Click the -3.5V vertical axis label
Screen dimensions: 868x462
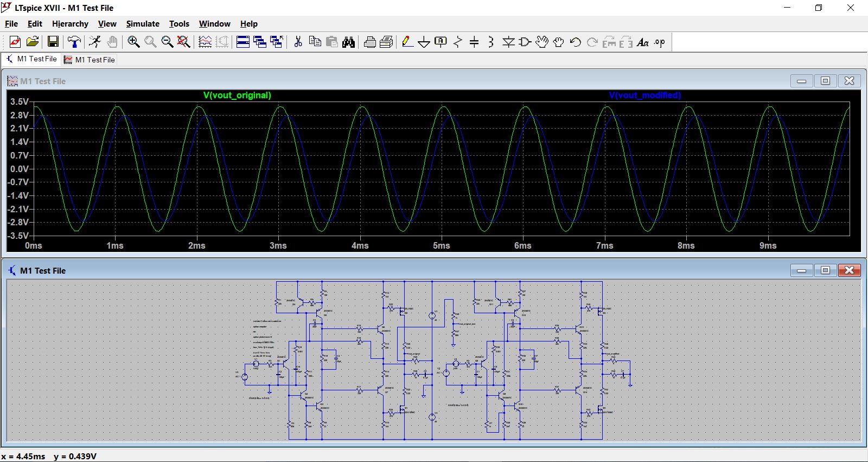click(x=18, y=236)
